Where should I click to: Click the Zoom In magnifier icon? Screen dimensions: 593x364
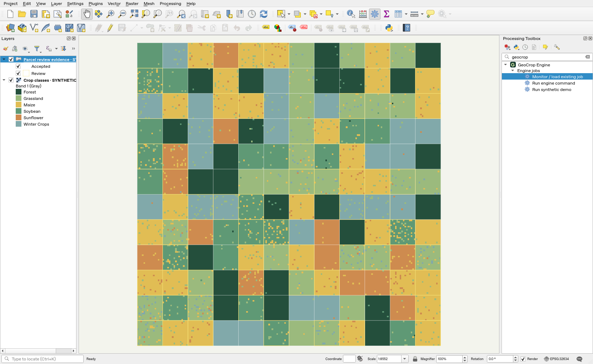[110, 14]
